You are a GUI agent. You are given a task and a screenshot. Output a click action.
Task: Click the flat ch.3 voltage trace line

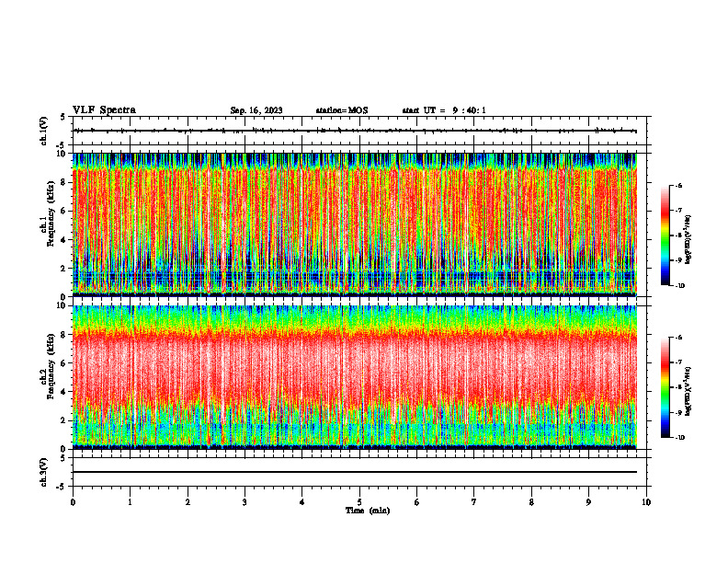tap(355, 472)
